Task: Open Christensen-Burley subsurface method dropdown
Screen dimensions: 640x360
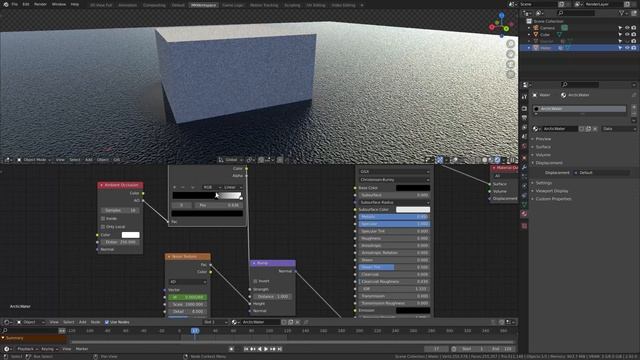Action: [x=394, y=180]
